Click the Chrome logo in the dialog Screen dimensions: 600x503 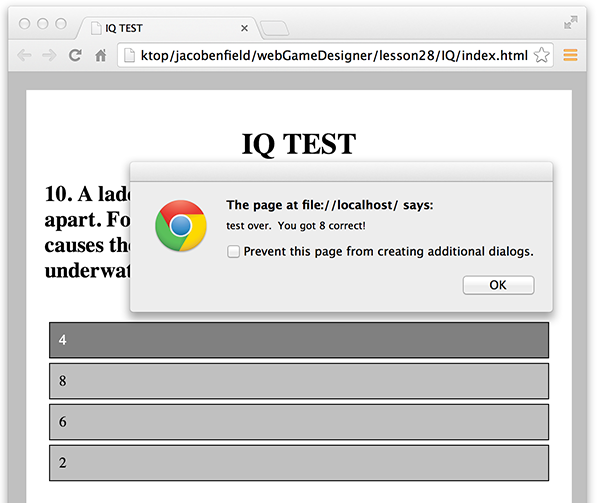coord(180,225)
